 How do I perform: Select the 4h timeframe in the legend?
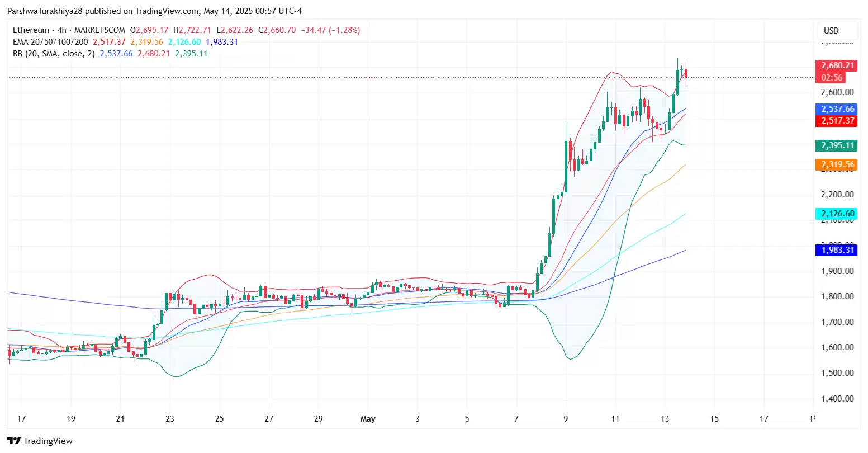pos(63,30)
